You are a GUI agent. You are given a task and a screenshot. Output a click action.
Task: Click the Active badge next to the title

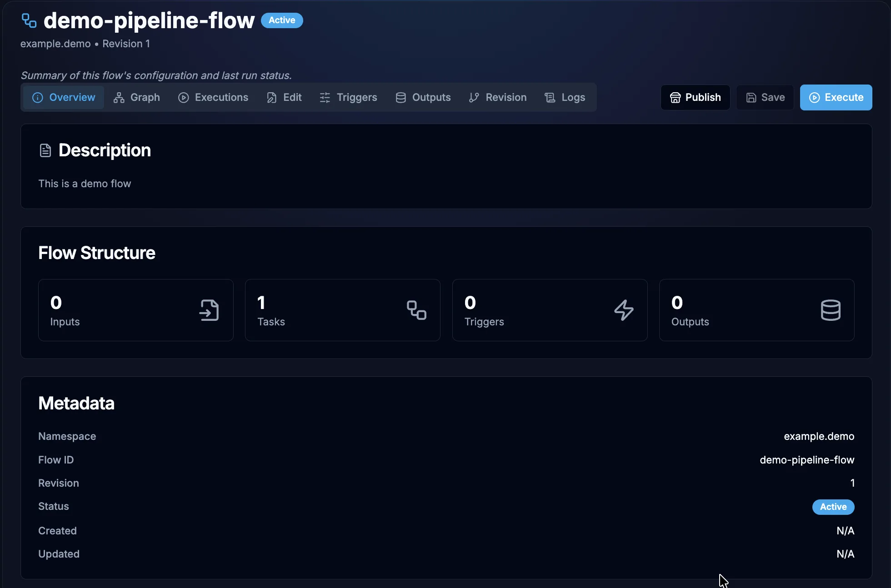(x=282, y=20)
